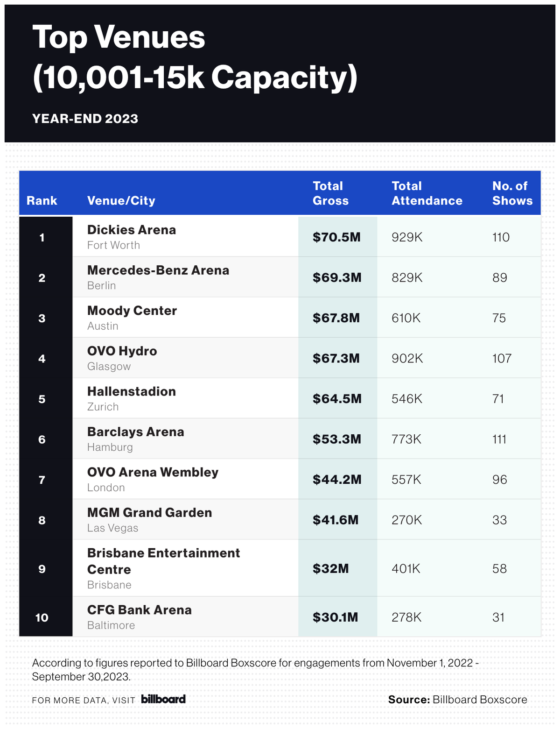Click the Berlin city label

(101, 286)
